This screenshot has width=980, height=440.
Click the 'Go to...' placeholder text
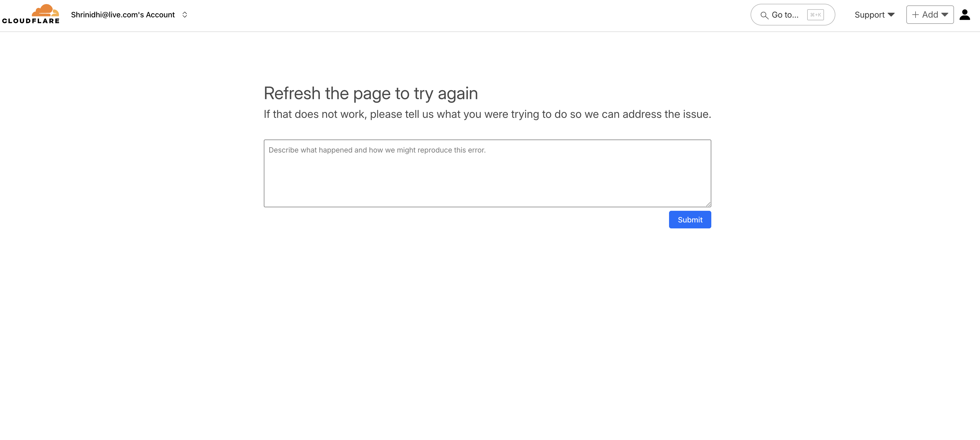point(785,15)
